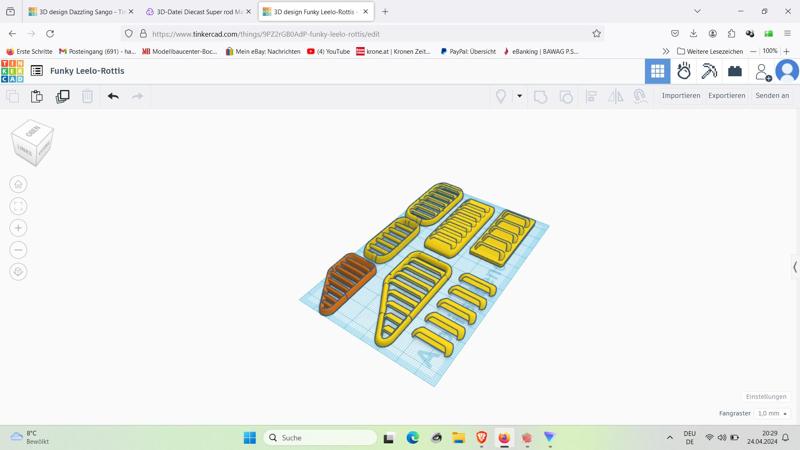Open the Align tool
800x450 pixels.
pos(591,96)
